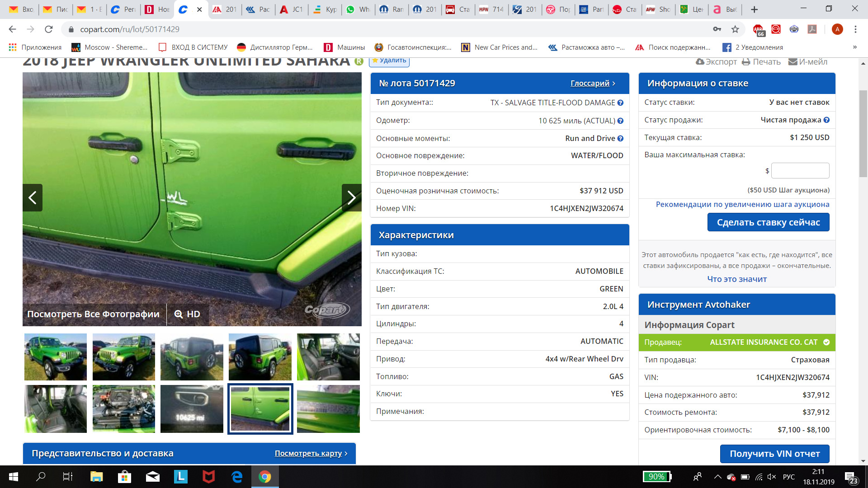868x488 pixels.
Task: Open Microsoft Edge from taskbar
Action: (236, 477)
